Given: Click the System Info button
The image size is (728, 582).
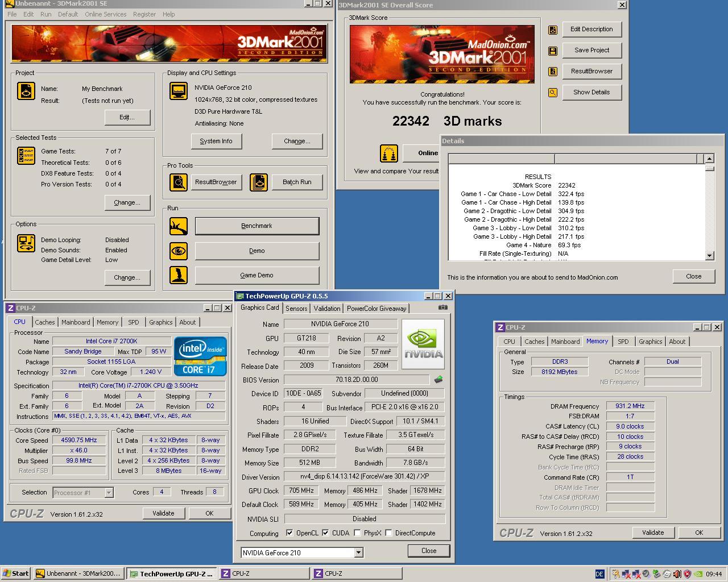Looking at the screenshot, I should 216,141.
